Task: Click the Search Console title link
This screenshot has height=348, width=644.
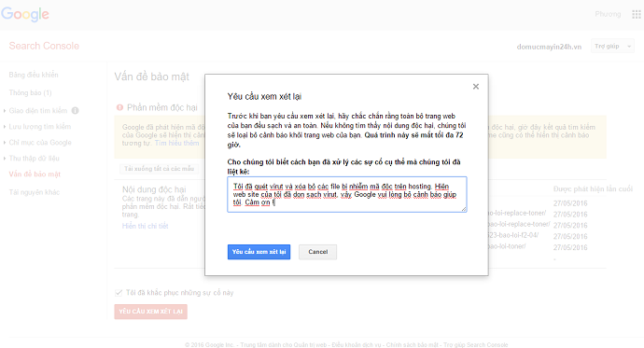Action: coord(44,46)
